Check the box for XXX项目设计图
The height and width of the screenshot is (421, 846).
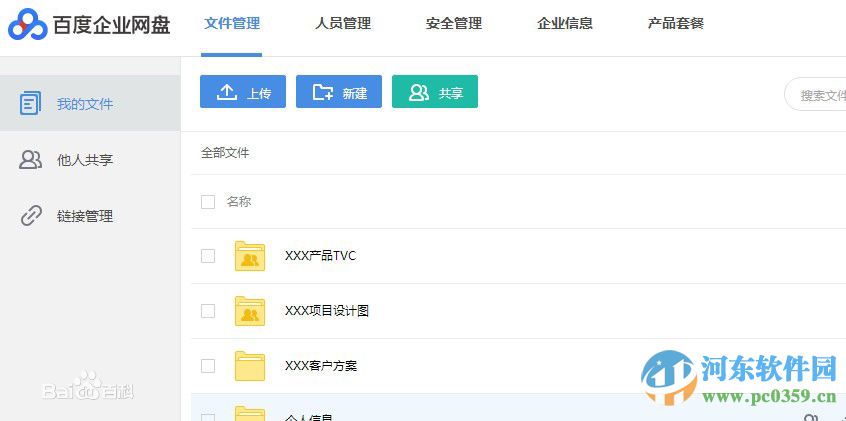208,311
